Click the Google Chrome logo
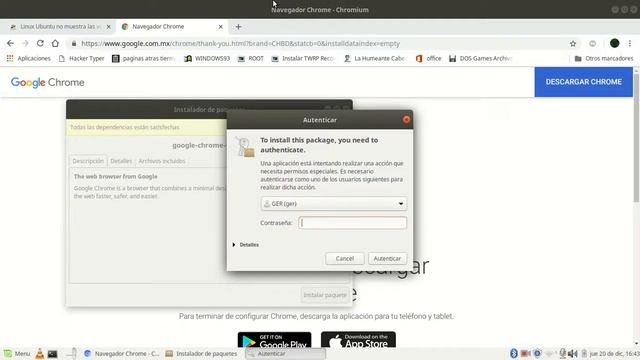 (48, 82)
